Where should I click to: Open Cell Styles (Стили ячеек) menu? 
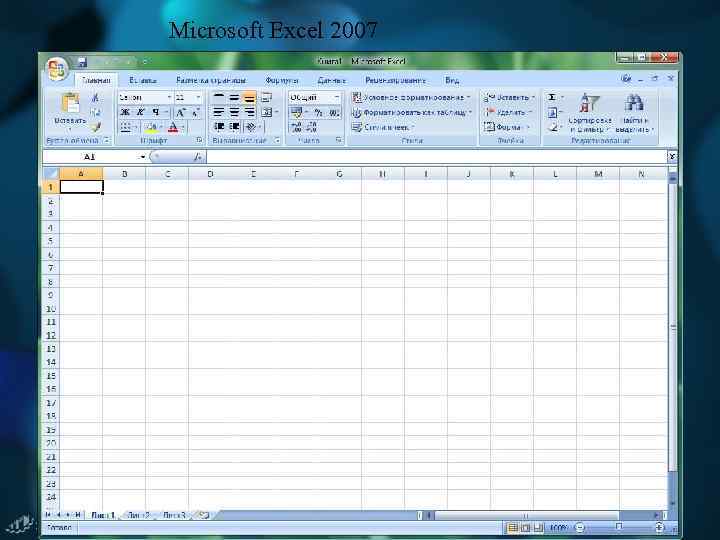click(x=383, y=127)
